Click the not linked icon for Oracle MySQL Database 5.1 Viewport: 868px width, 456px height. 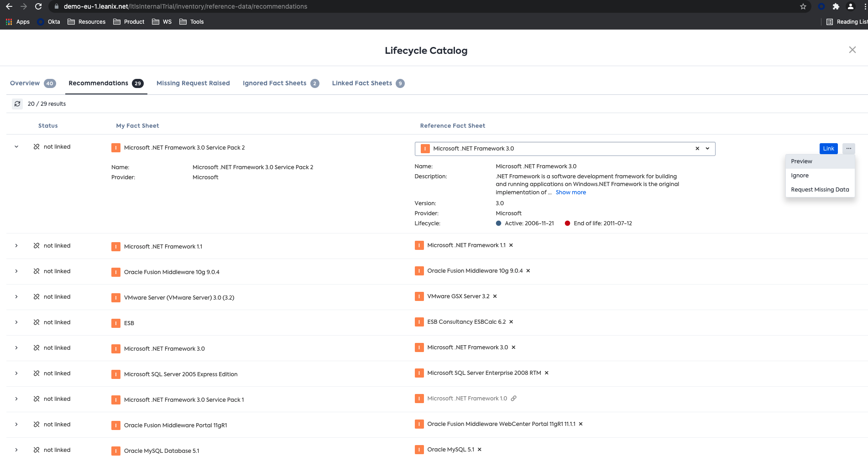(37, 450)
